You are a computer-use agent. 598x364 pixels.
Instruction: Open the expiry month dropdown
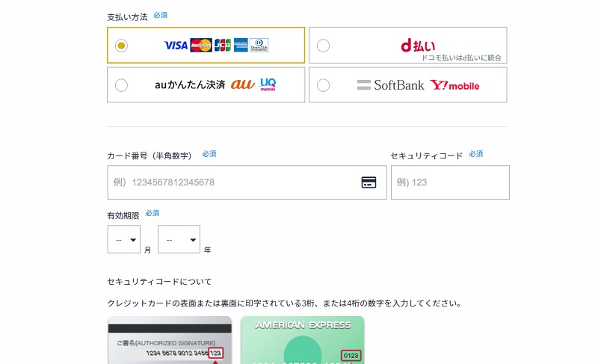coord(124,239)
